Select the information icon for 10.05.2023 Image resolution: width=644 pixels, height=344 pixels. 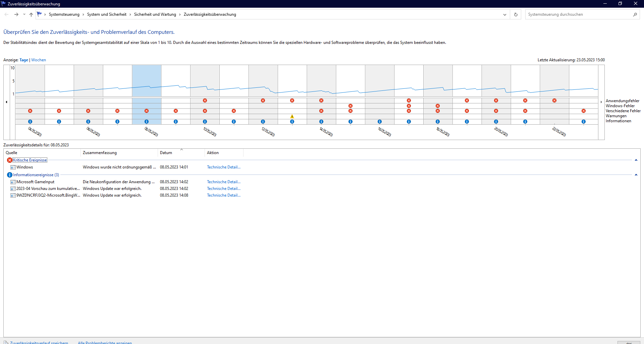point(205,122)
